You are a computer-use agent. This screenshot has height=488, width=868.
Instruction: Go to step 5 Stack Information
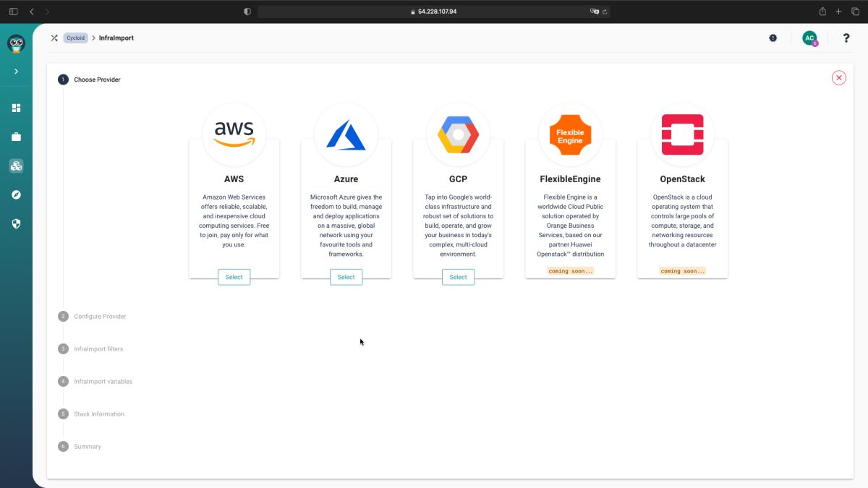click(91, 414)
